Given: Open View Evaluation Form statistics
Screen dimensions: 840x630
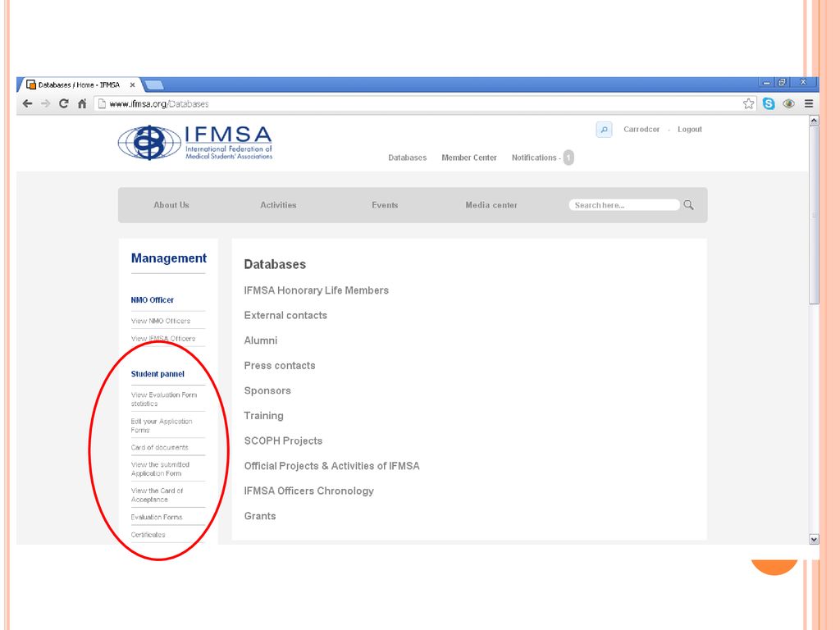Looking at the screenshot, I should [164, 399].
